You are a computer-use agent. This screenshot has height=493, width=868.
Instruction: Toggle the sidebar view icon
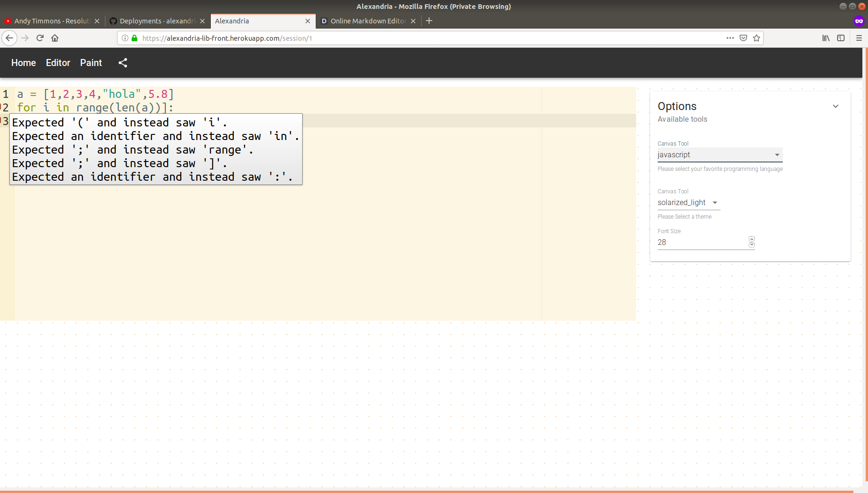point(841,38)
